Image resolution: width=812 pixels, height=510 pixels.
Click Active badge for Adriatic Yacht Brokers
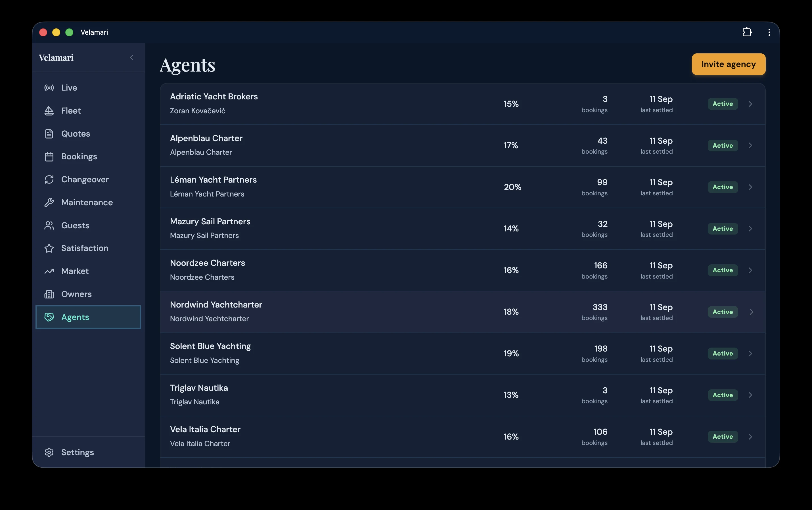[x=723, y=104]
